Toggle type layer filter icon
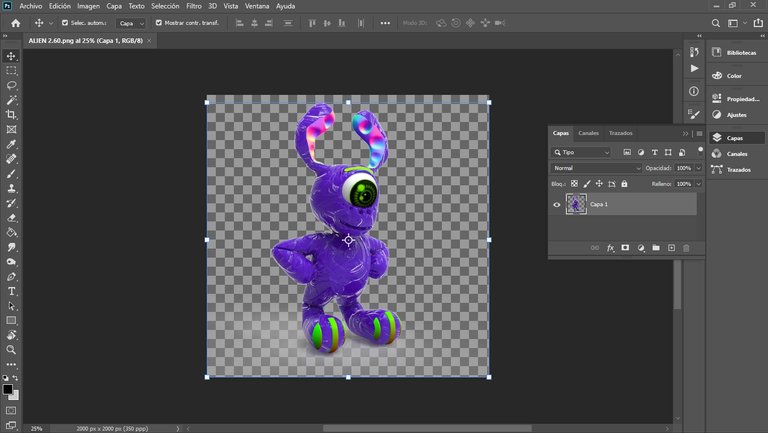The height and width of the screenshot is (433, 768). pyautogui.click(x=654, y=153)
